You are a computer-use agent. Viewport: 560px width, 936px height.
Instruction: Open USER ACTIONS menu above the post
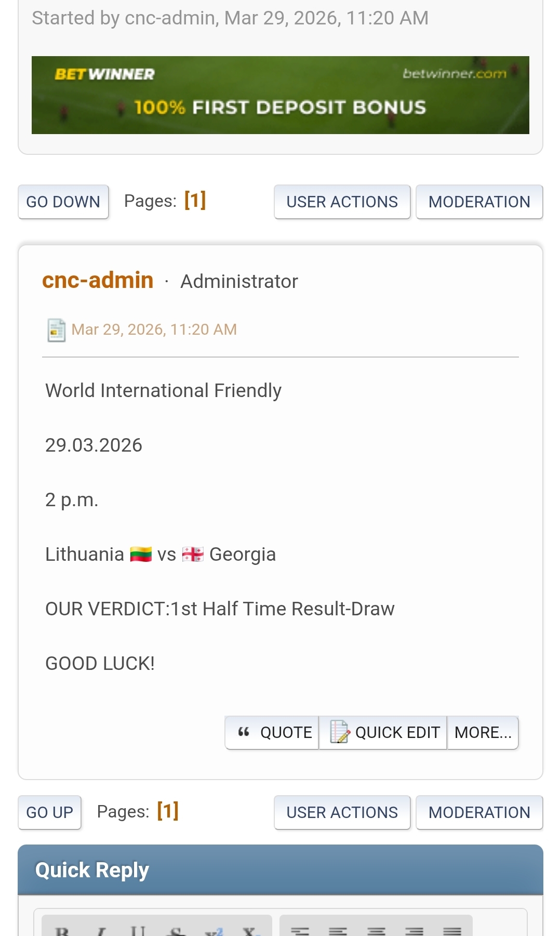[x=342, y=202]
